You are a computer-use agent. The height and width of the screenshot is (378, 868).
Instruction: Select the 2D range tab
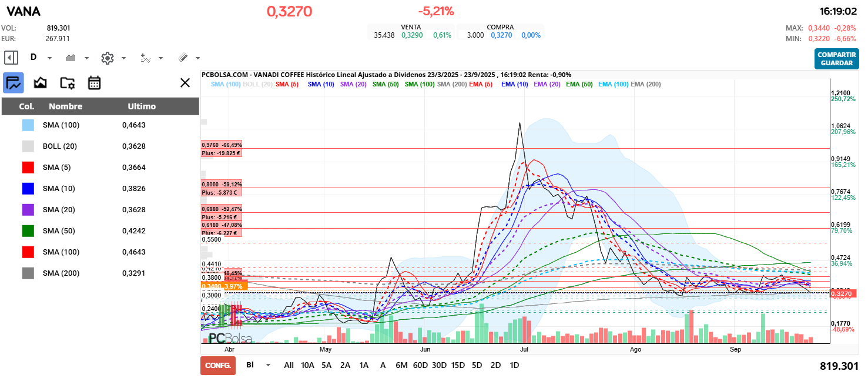pos(495,365)
